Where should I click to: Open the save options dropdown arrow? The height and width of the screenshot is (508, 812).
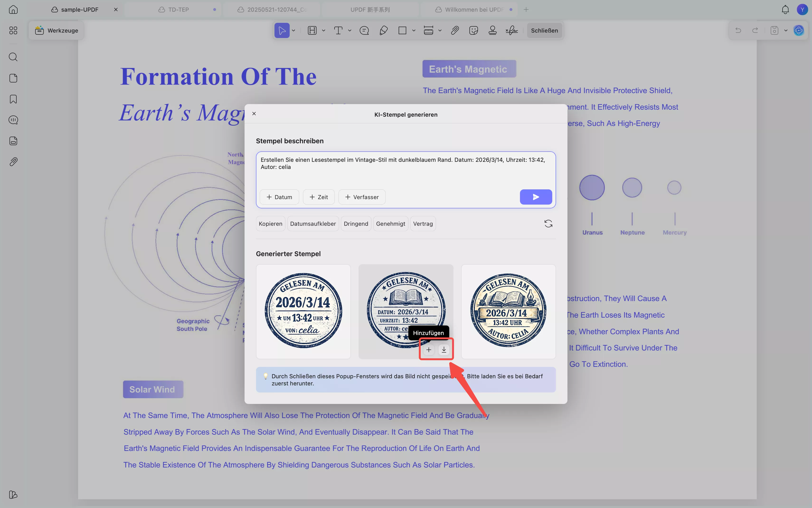click(x=786, y=31)
